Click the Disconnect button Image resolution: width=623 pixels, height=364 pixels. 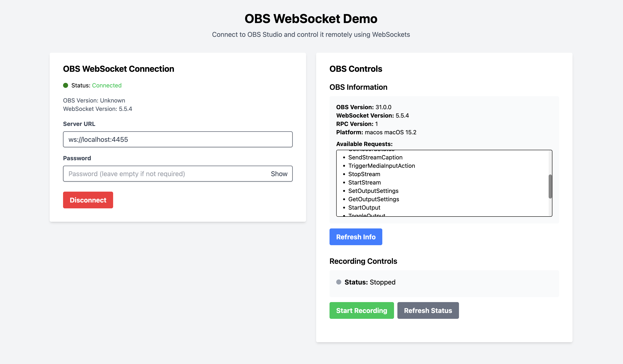(x=88, y=200)
